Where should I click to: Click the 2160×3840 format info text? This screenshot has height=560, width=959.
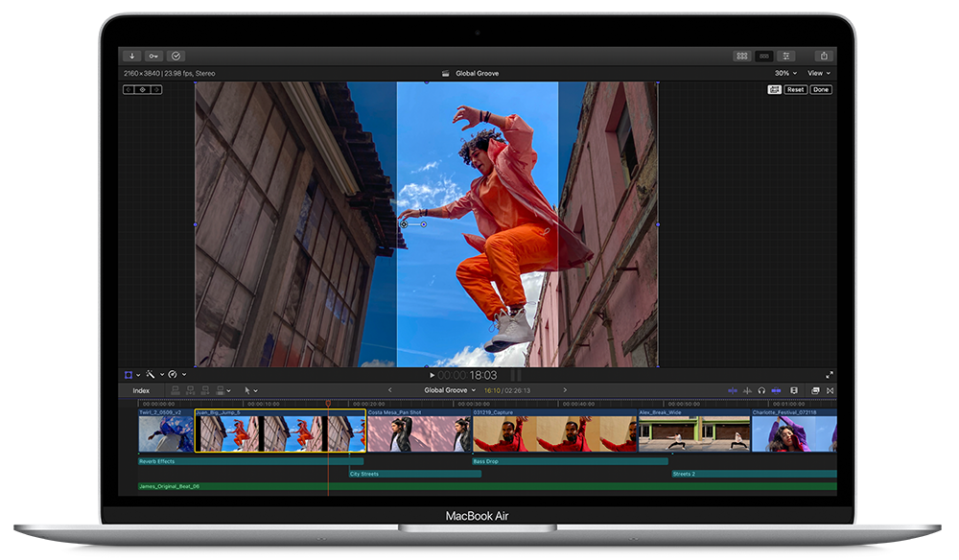(x=170, y=74)
